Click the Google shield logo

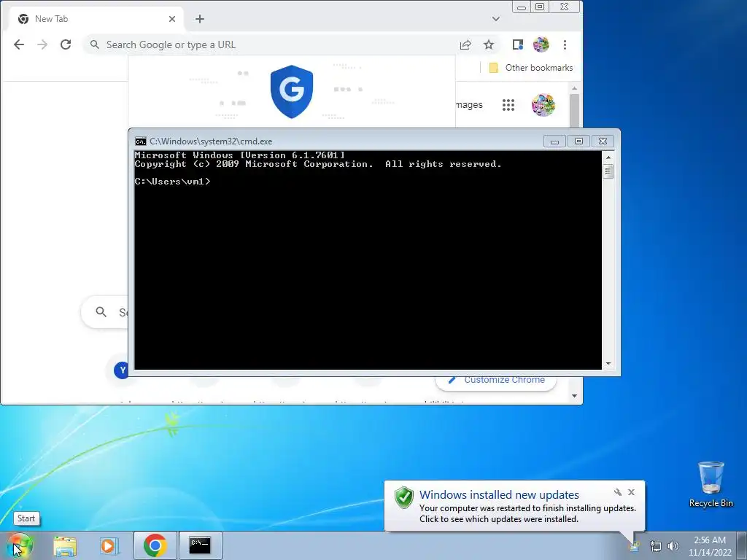[292, 91]
